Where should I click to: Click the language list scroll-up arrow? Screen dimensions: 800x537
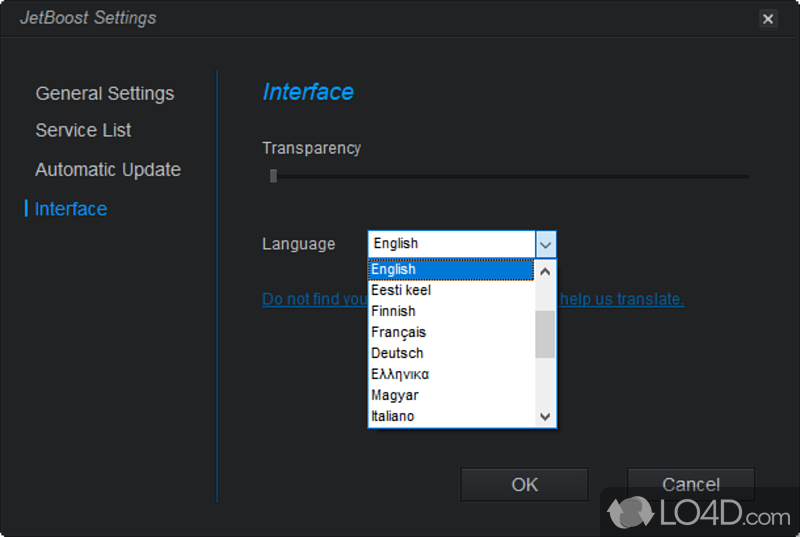[x=545, y=271]
